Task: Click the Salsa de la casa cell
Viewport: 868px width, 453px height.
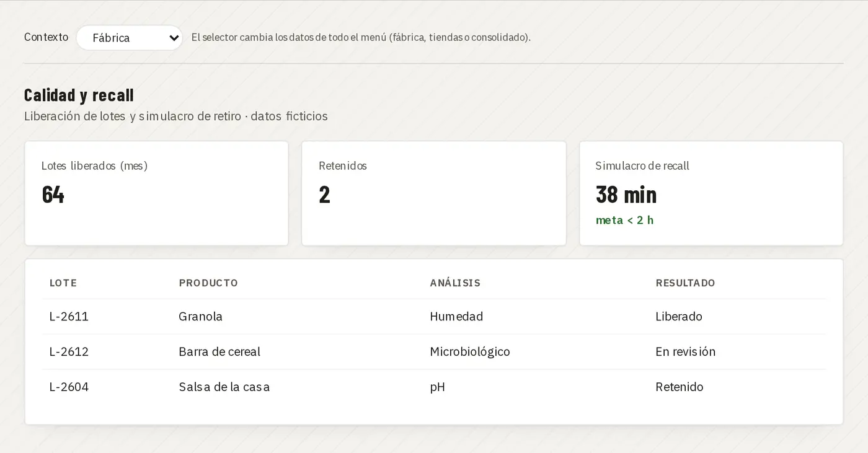Action: coord(224,387)
